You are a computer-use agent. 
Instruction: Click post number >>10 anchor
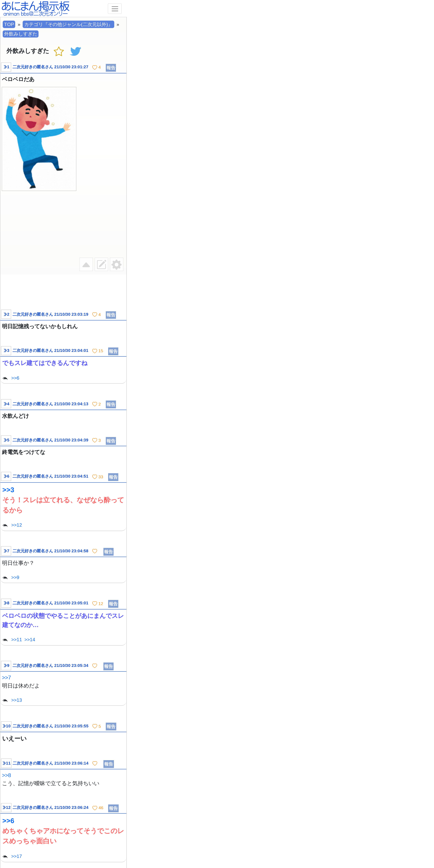click(6, 726)
